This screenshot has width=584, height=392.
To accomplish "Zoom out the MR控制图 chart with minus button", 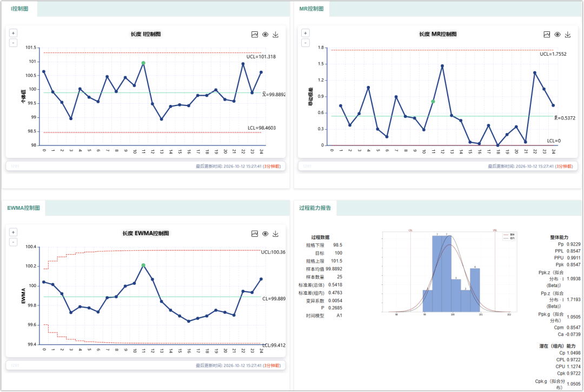I will pos(306,43).
